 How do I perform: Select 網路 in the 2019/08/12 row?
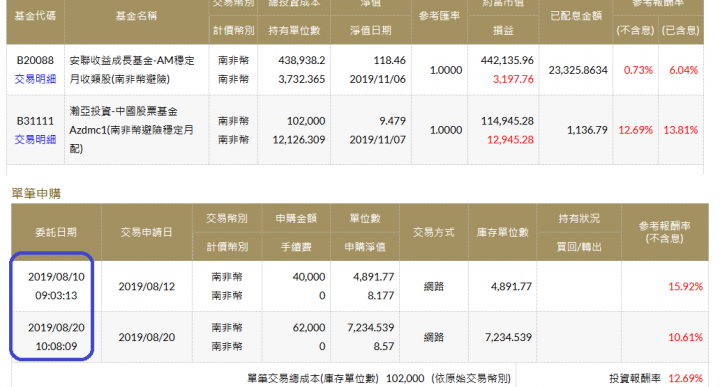(433, 286)
